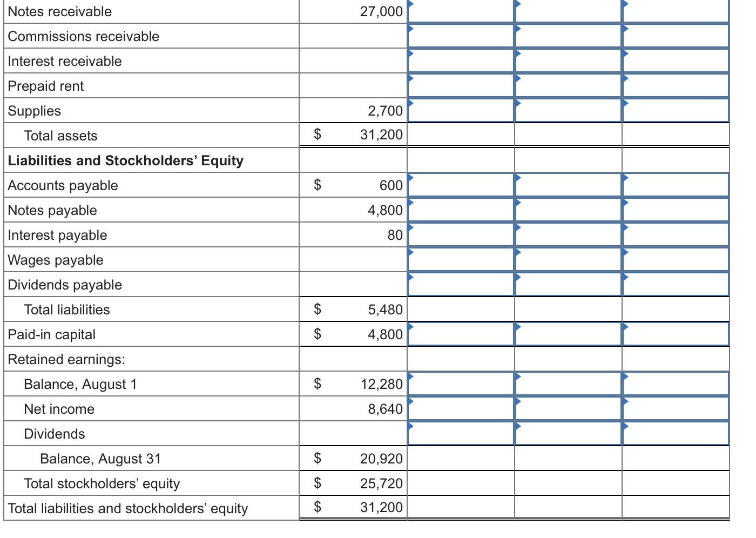Click third input cell for Paid-in capital

tap(676, 334)
